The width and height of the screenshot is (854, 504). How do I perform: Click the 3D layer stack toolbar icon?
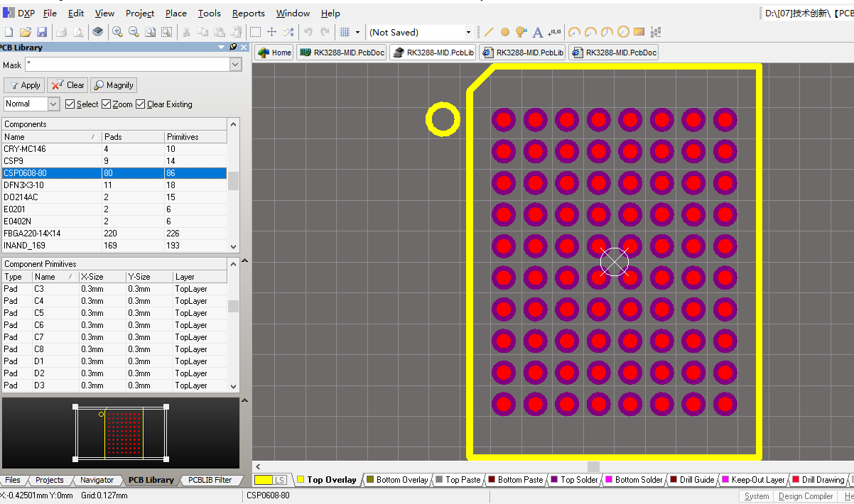97,32
